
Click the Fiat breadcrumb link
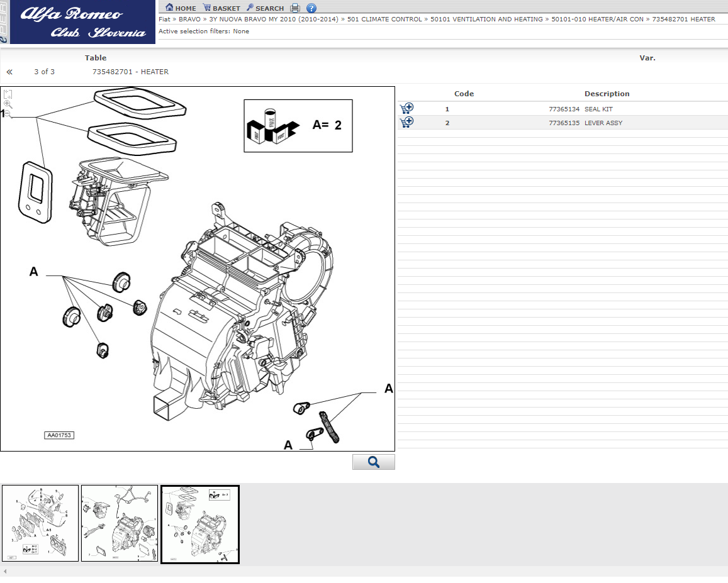tap(164, 19)
